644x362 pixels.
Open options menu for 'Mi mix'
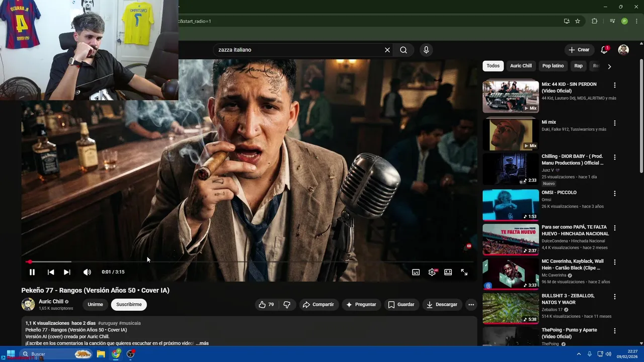(614, 123)
